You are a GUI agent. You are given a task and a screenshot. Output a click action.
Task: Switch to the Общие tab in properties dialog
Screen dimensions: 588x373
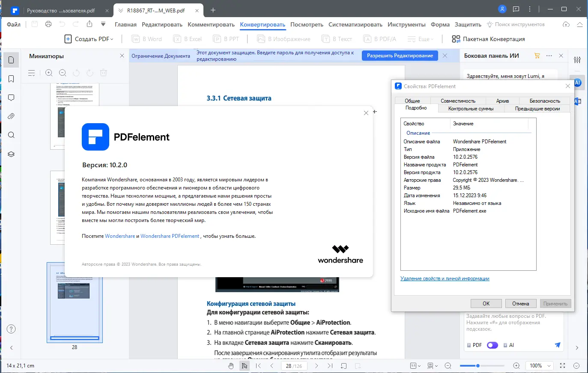pyautogui.click(x=412, y=101)
